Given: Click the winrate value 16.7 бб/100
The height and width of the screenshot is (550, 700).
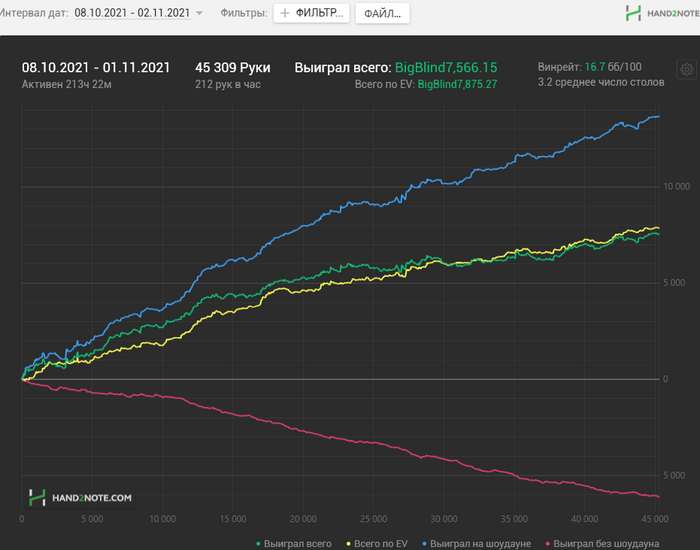Looking at the screenshot, I should coord(613,67).
